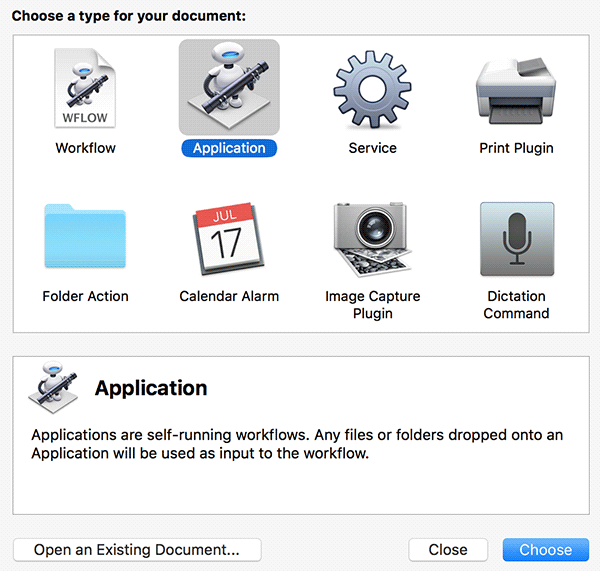Select the Image Capture Plugin camera icon

(372, 239)
